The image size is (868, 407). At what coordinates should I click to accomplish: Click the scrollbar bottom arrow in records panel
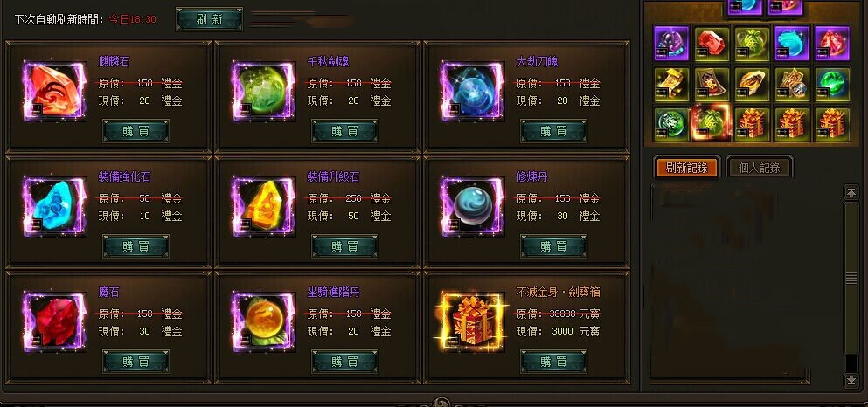(851, 380)
